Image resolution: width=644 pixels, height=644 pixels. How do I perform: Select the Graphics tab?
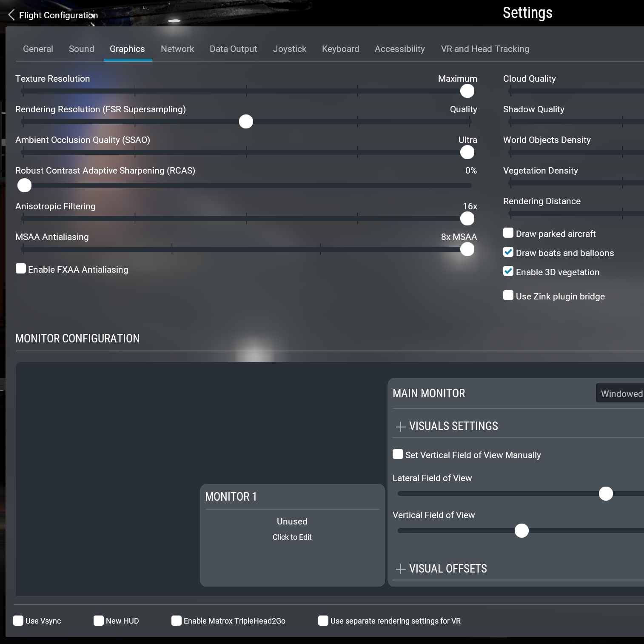point(127,49)
